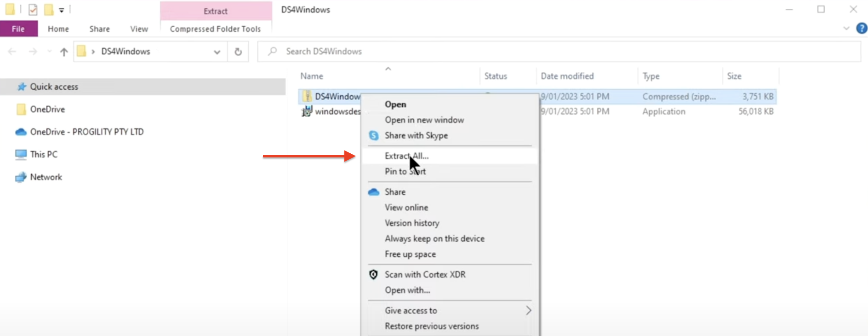Expand the ribbon using the chevron
868x336 pixels.
click(x=846, y=29)
